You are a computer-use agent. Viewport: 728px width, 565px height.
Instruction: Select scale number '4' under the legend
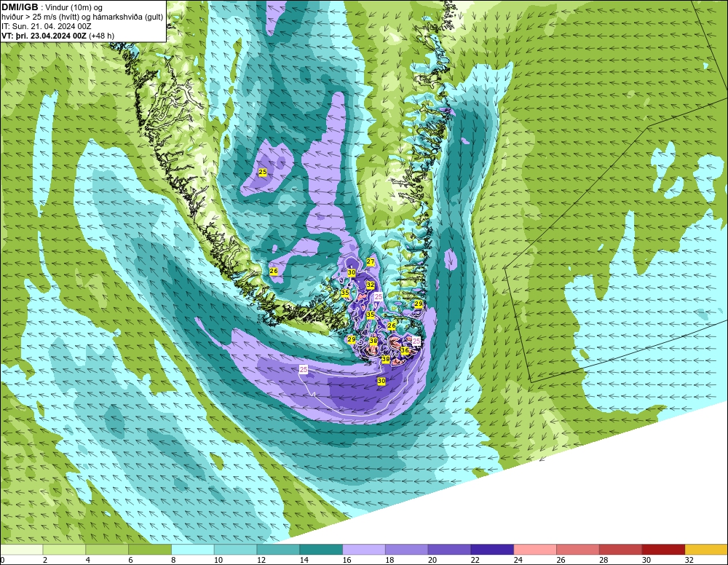point(88,560)
